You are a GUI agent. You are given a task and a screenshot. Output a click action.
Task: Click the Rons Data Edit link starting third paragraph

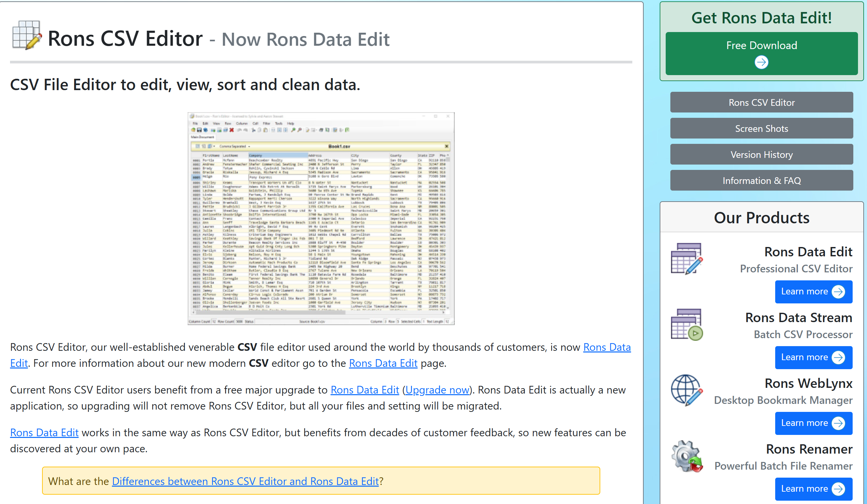coord(44,433)
